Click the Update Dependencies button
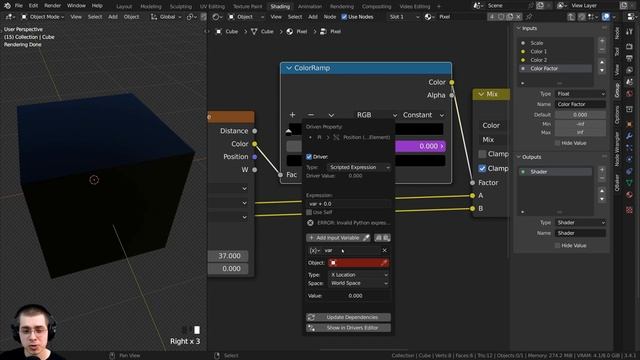The image size is (640, 360). [348, 317]
